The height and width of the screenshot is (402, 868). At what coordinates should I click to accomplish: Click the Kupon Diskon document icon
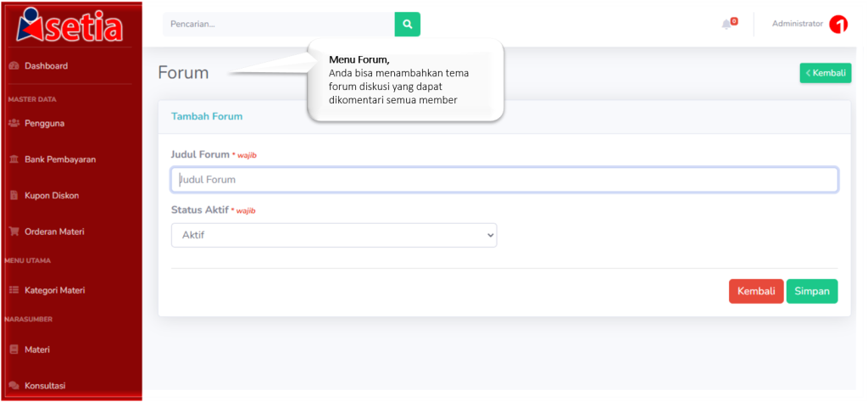coord(14,195)
